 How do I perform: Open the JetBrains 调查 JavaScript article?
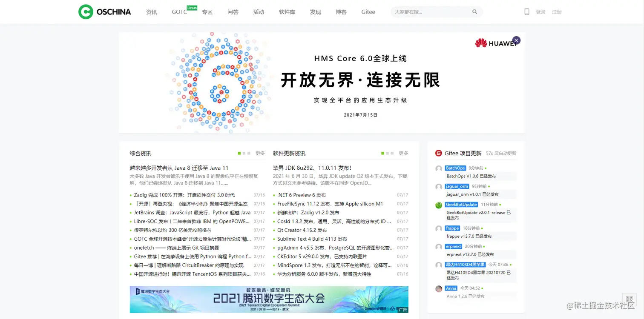click(192, 213)
